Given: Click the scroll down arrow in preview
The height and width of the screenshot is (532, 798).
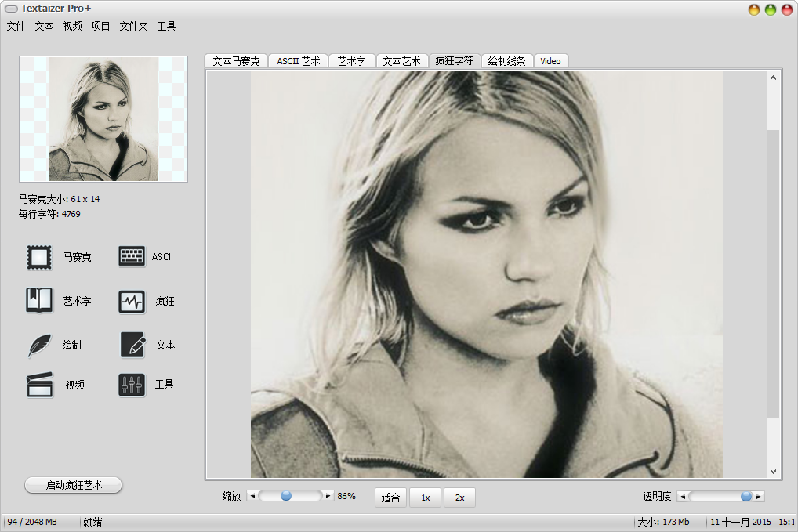Looking at the screenshot, I should (773, 471).
